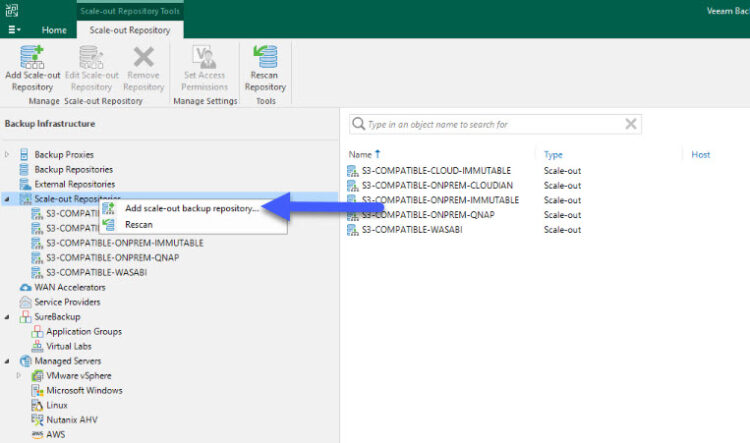Screen dimensions: 750x443
Task: Expand the Backup Proxies tree node
Action: 8,155
